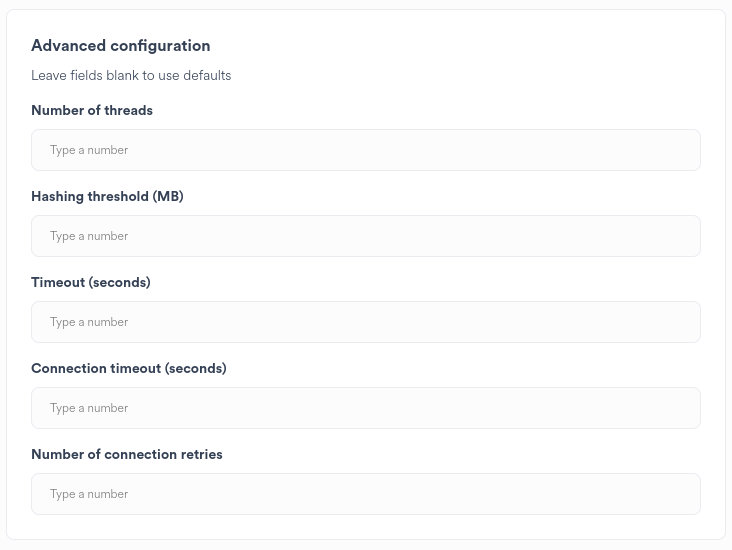Click the "Advanced configuration" heading
Image resolution: width=732 pixels, height=550 pixels.
(121, 46)
